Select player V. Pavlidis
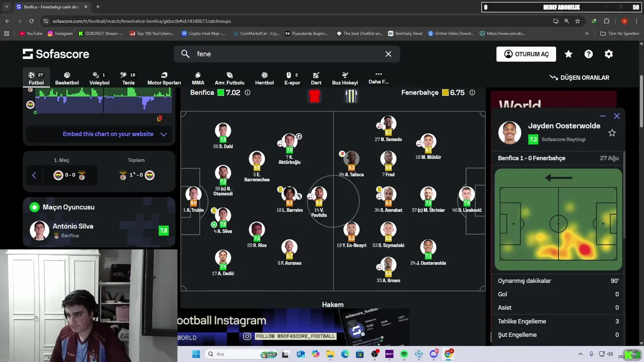The width and height of the screenshot is (644, 362). (x=319, y=202)
